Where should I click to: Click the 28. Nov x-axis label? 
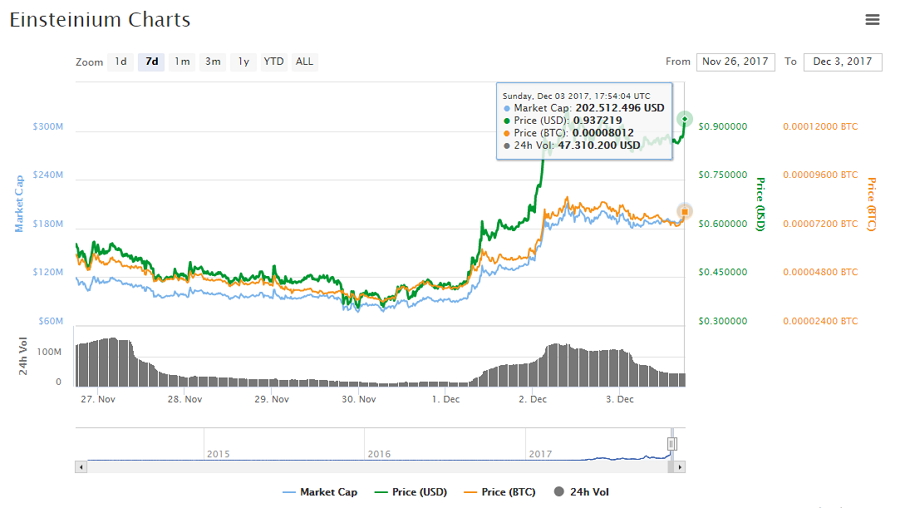(x=185, y=399)
